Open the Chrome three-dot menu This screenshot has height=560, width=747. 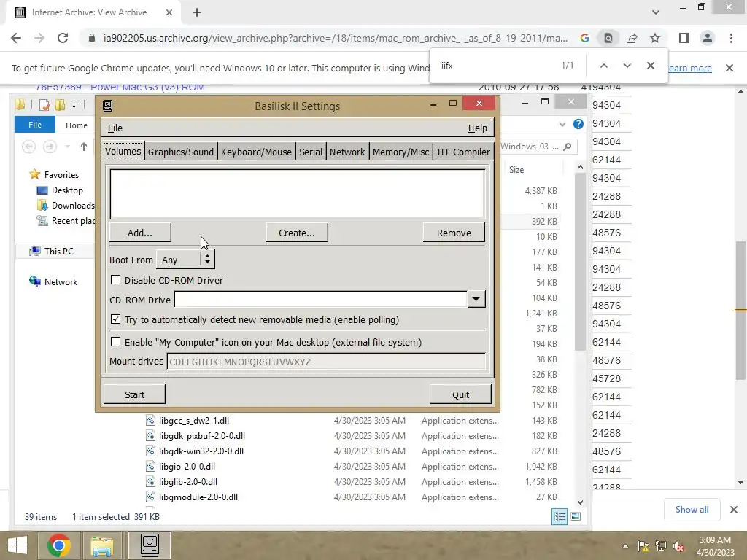pyautogui.click(x=731, y=38)
